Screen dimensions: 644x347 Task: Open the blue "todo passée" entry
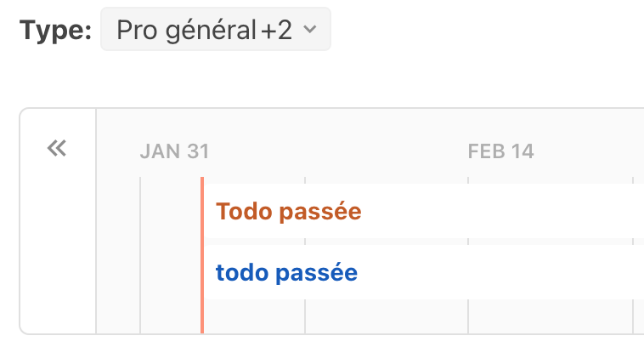coord(286,273)
